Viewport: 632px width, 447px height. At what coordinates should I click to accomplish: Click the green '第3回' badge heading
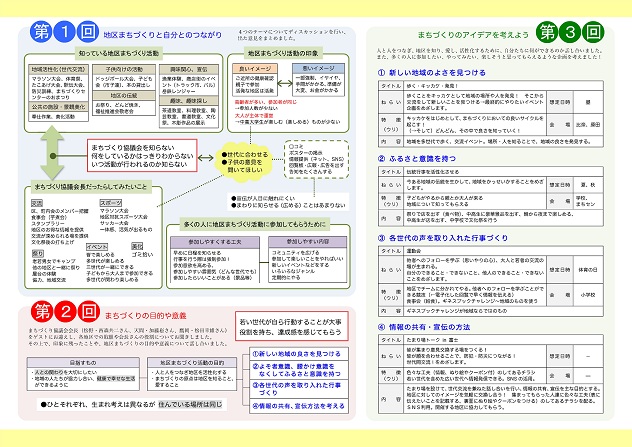coord(570,32)
